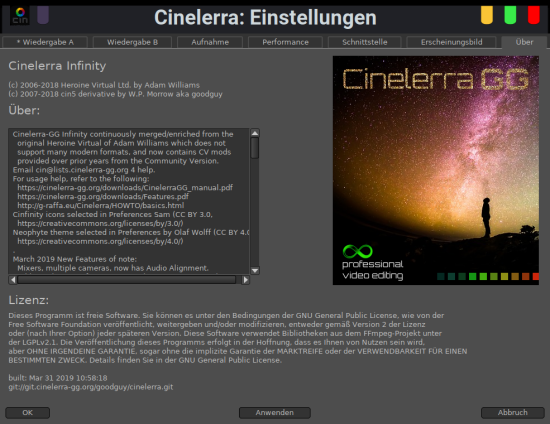Click the 'Neophyte theme selected' line
The image size is (550, 424).
point(131,232)
